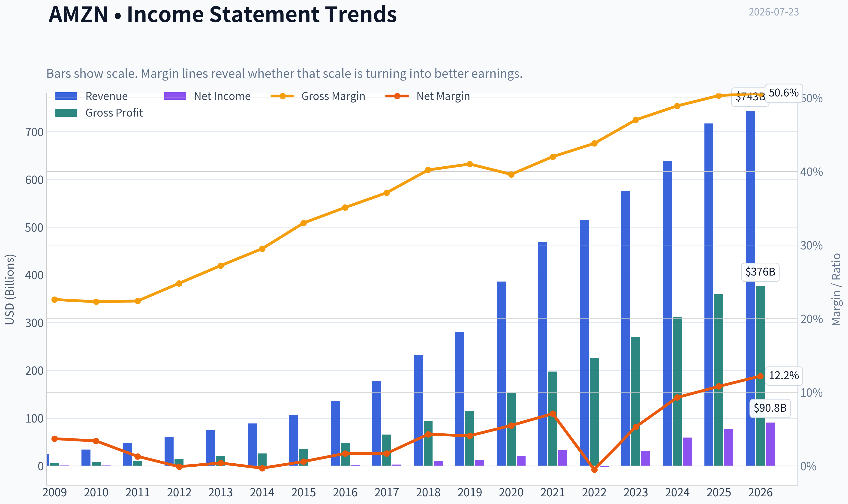848x504 pixels.
Task: Click the 50.6% gross margin annotation
Action: coord(784,93)
